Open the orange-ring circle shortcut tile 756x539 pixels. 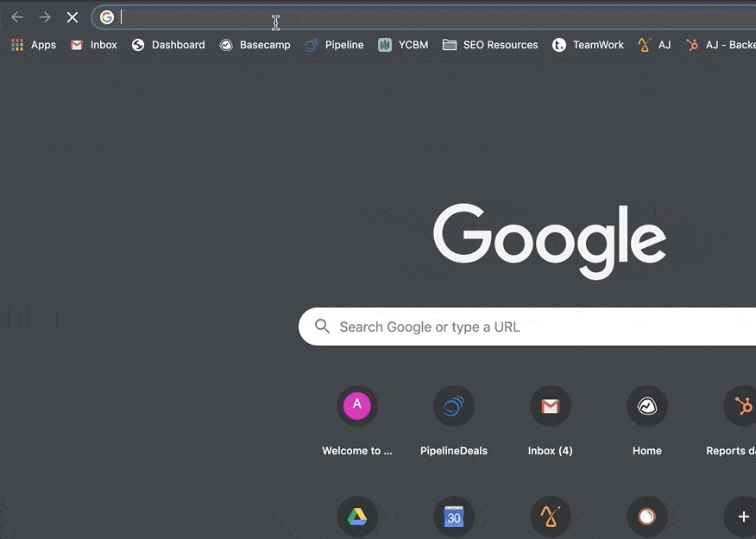647,517
